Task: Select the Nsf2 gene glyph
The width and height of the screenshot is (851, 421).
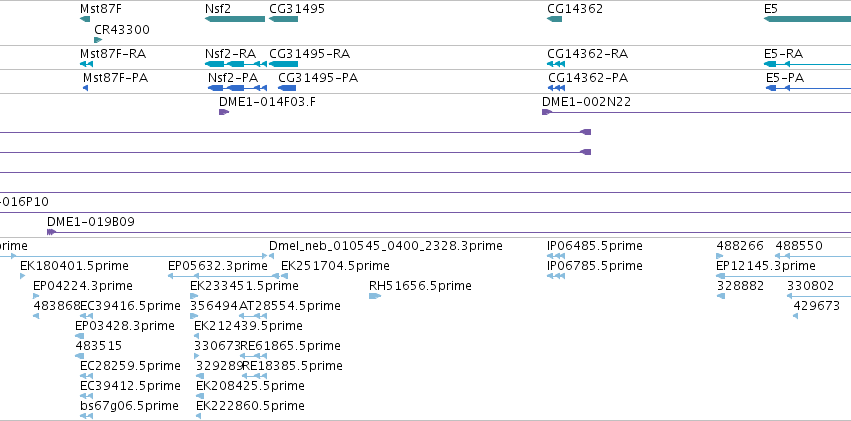Action: [x=235, y=19]
